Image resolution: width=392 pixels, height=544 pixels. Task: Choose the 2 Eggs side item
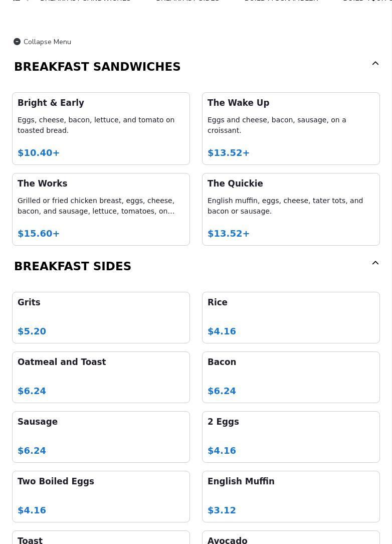291,437
